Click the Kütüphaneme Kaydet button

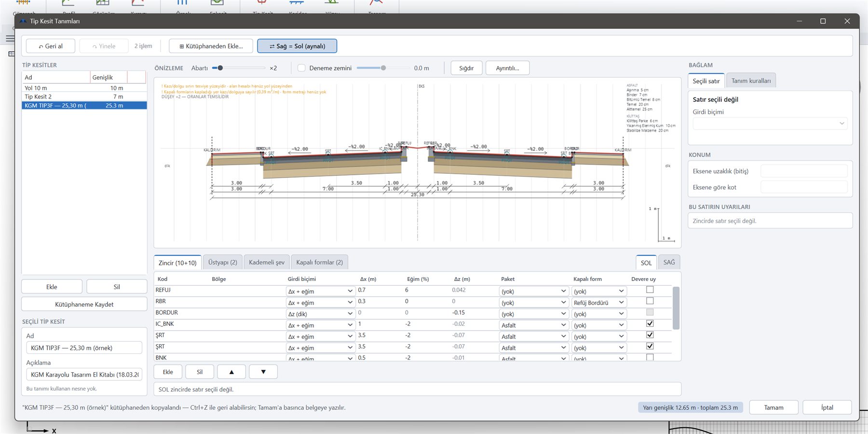click(84, 304)
